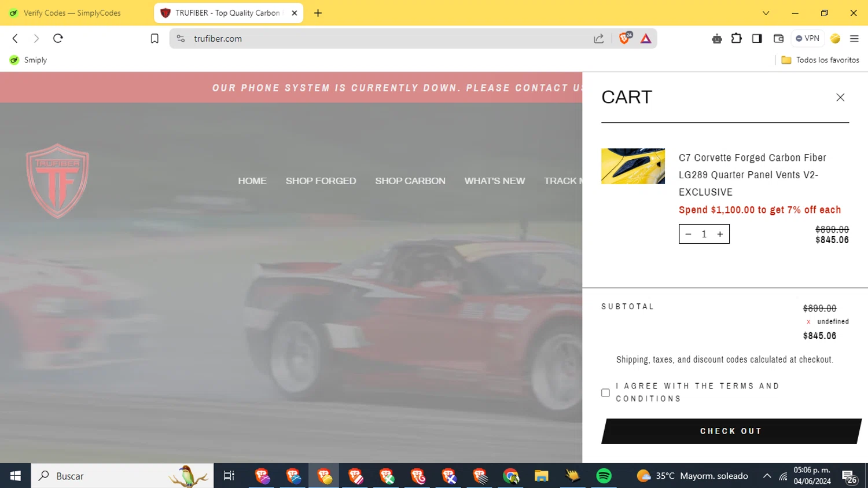
Task: Open the Corvette quarter panel vents thumbnail
Action: [x=633, y=166]
